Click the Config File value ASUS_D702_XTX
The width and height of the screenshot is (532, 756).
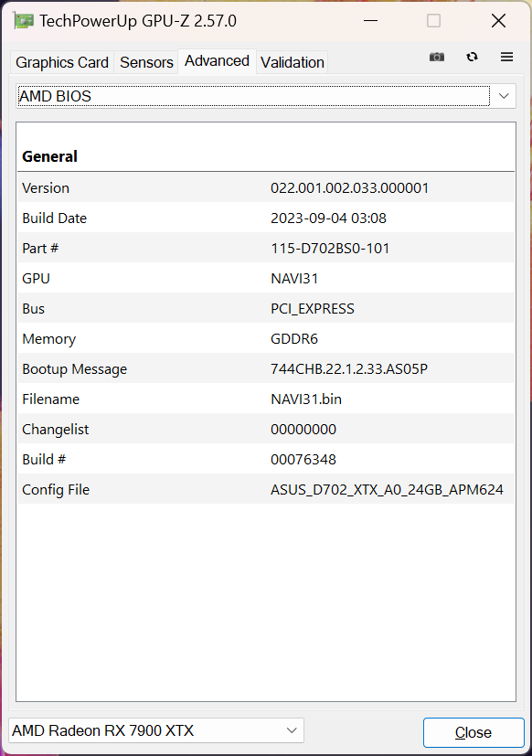(x=387, y=490)
